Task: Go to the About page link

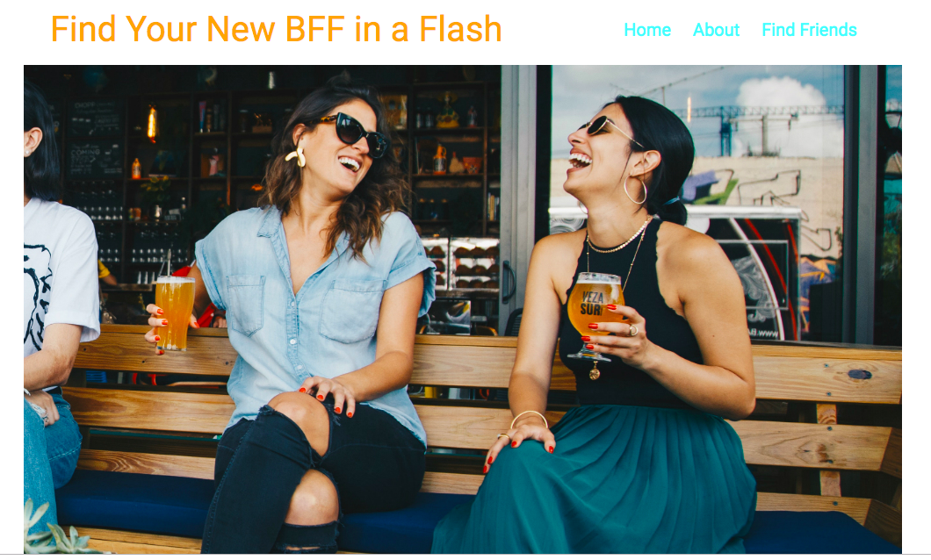Action: (x=716, y=30)
